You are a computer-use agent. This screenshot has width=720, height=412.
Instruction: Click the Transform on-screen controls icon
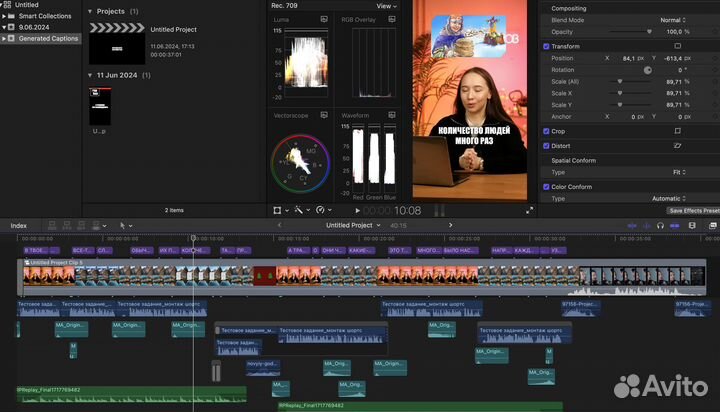click(x=677, y=46)
